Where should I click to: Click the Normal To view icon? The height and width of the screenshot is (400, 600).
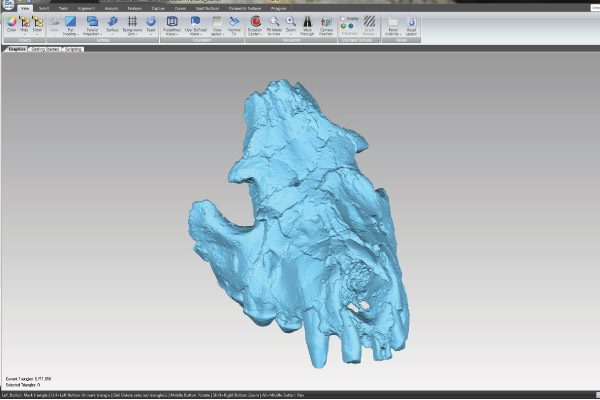click(233, 21)
